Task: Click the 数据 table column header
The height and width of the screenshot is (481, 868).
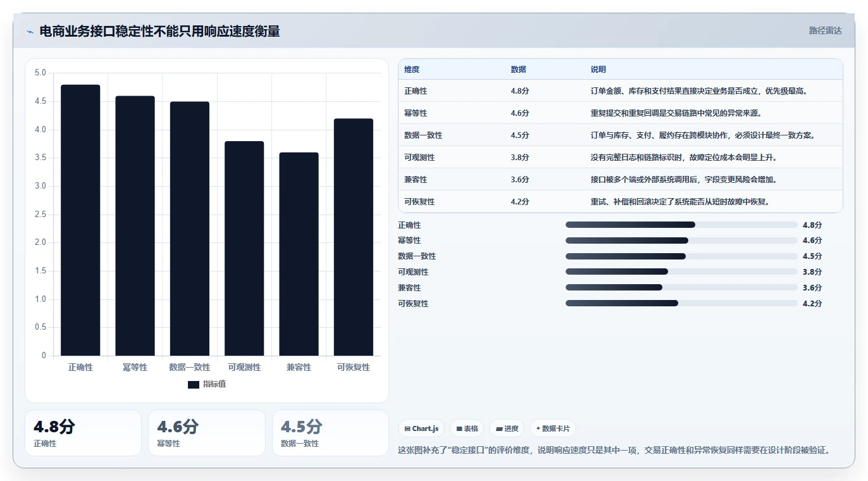Action: (x=518, y=69)
